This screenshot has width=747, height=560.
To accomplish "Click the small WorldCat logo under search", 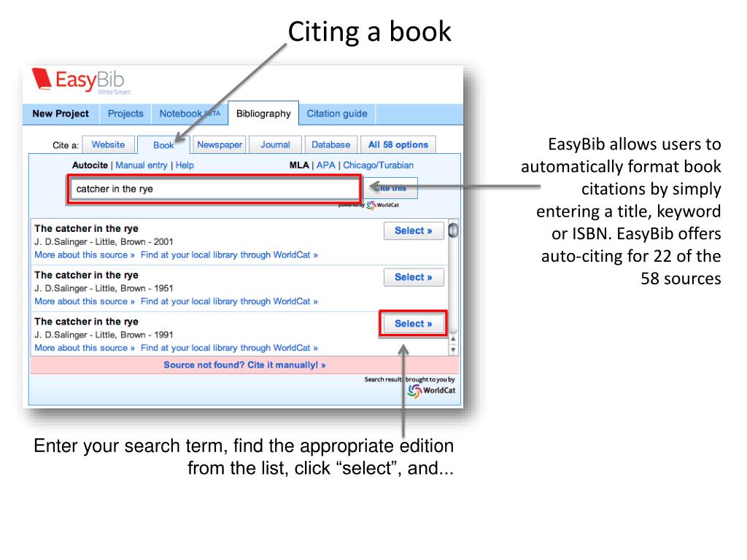I will pyautogui.click(x=382, y=205).
